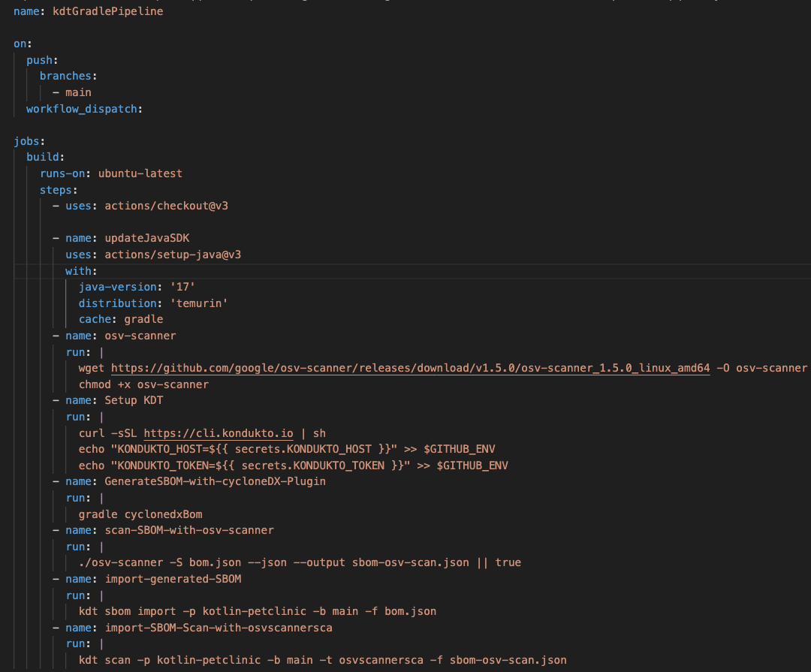811x672 pixels.
Task: Click the updateJavaSDK step name
Action: pos(146,237)
